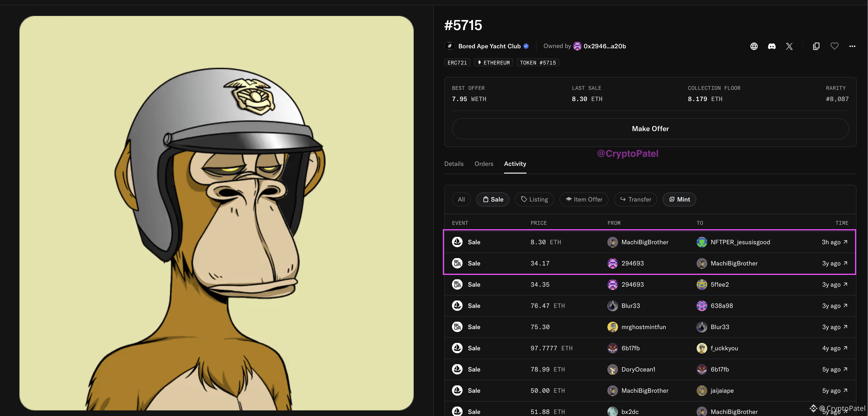Open the 78.99 ETH sale transaction arrow

click(x=845, y=369)
